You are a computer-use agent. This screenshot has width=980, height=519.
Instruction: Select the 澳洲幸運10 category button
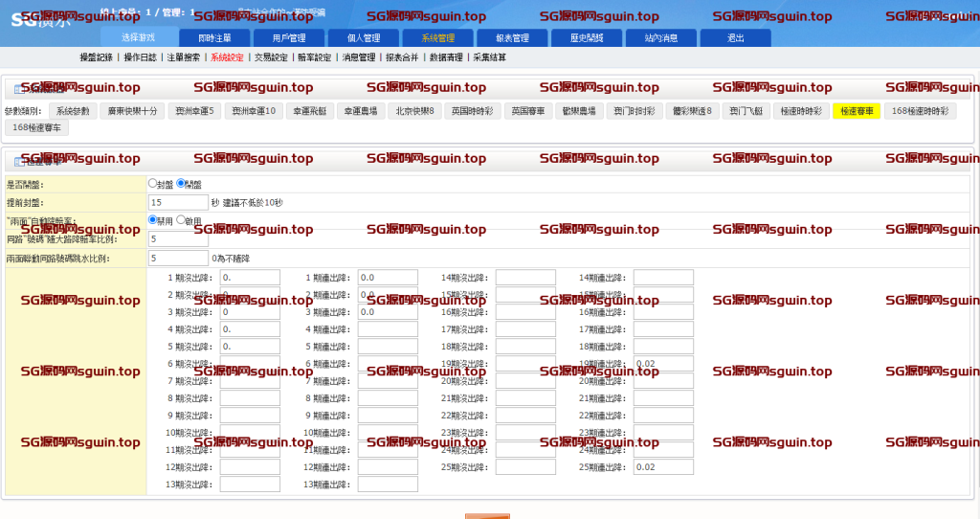(x=254, y=111)
